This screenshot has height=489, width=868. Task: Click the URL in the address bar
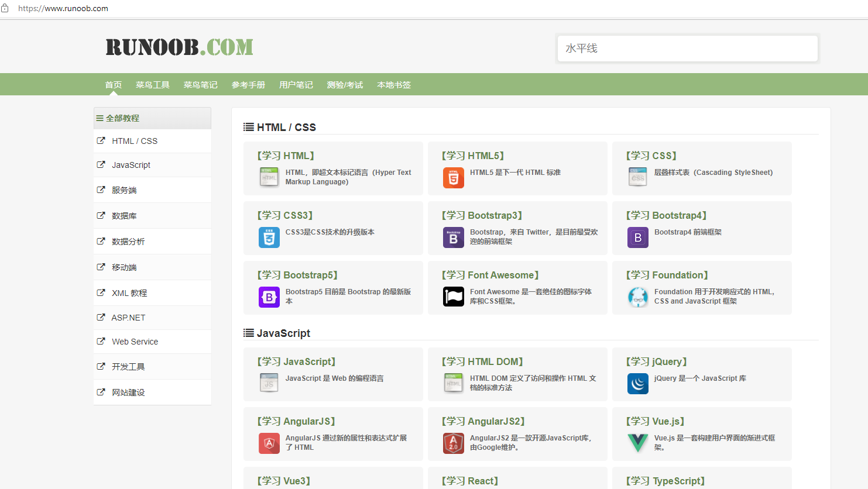[63, 8]
